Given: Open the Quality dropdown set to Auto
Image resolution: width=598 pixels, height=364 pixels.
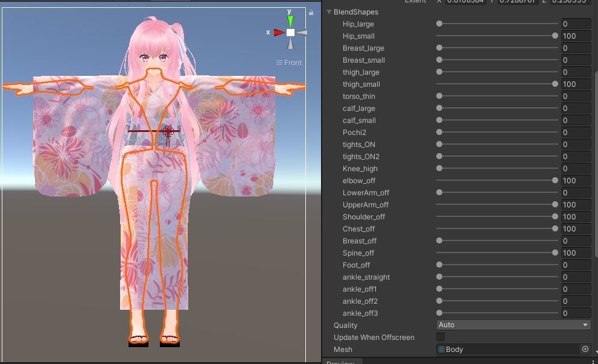Looking at the screenshot, I should pos(513,325).
